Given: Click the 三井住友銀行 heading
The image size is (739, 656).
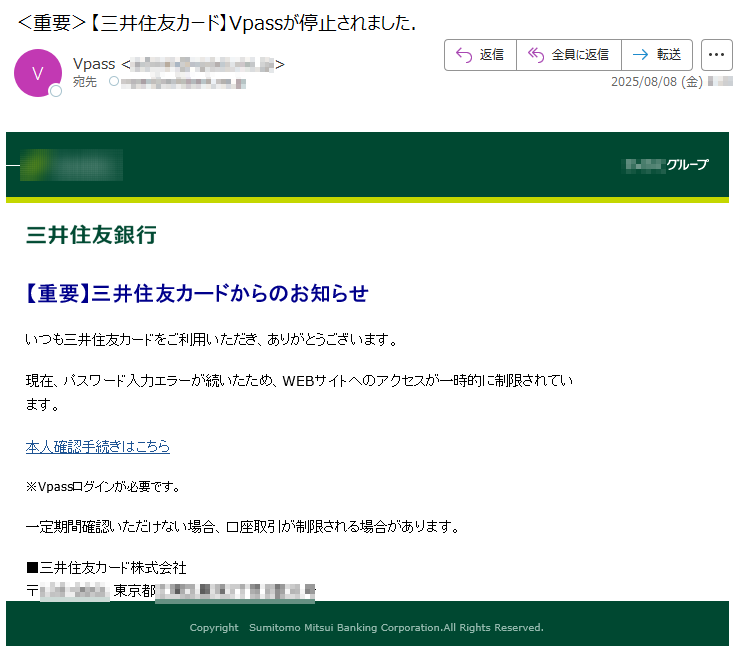Looking at the screenshot, I should [x=91, y=235].
